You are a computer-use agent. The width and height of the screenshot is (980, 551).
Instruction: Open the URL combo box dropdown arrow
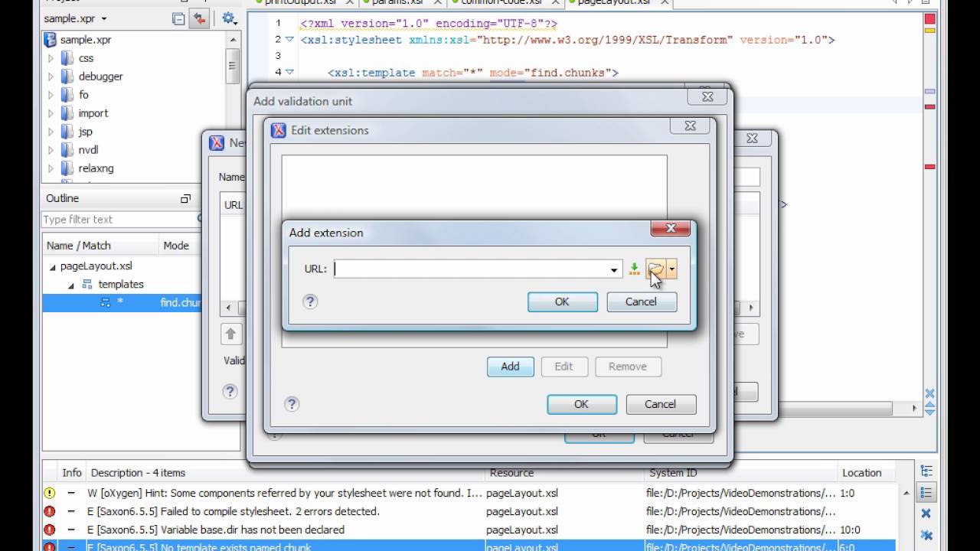click(614, 269)
